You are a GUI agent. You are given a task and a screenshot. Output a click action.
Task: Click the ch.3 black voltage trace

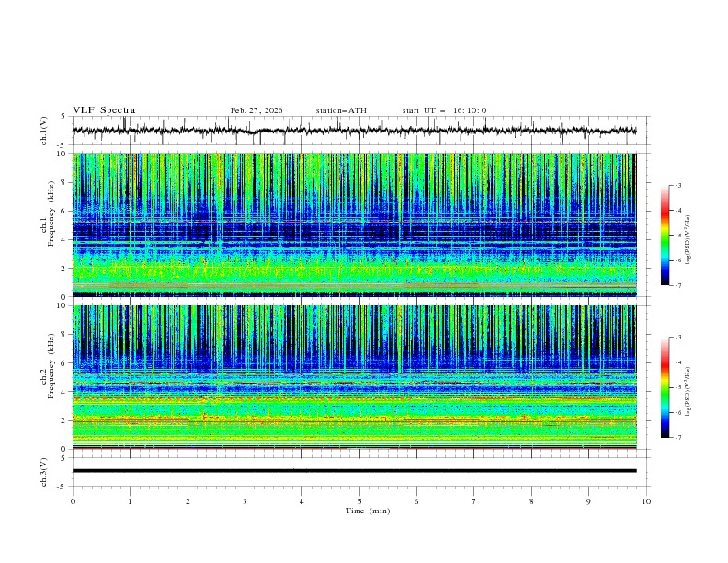click(x=354, y=471)
